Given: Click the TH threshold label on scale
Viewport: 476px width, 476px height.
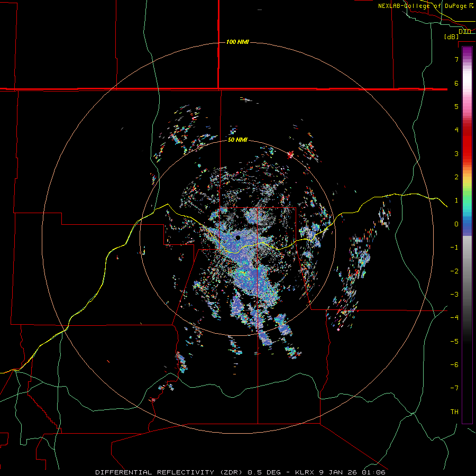Looking at the screenshot, I should [454, 412].
